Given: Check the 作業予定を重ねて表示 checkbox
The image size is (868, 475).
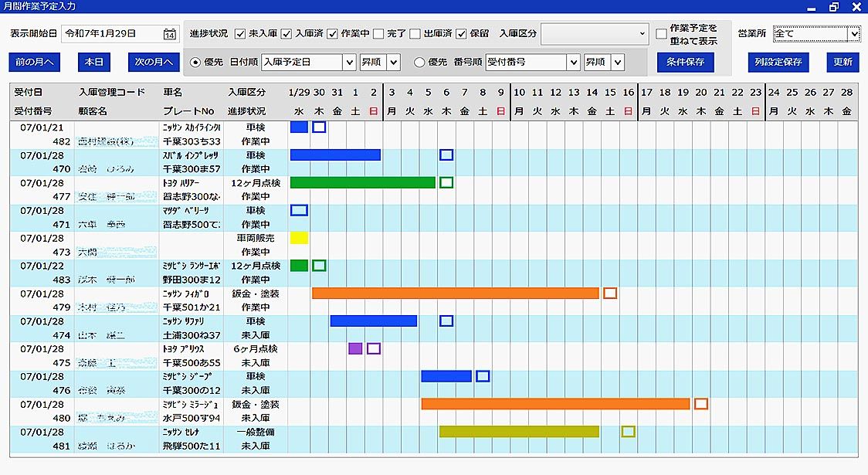Looking at the screenshot, I should coord(661,34).
